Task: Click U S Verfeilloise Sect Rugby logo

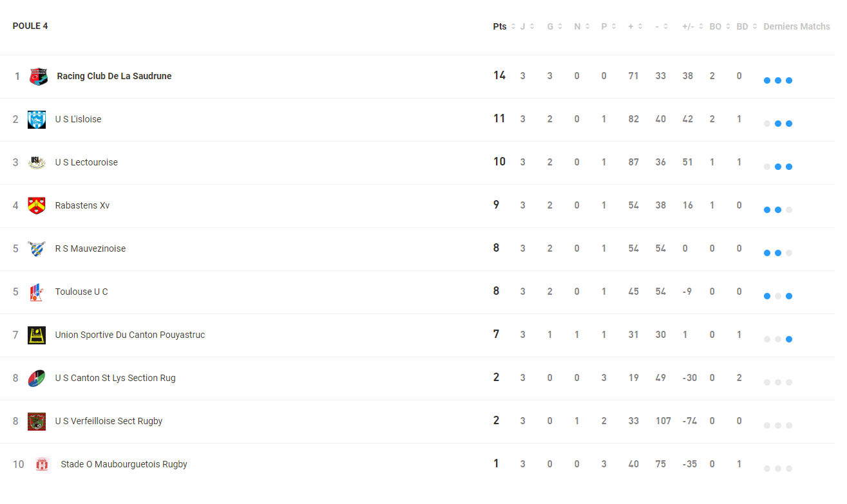Action: coord(37,422)
